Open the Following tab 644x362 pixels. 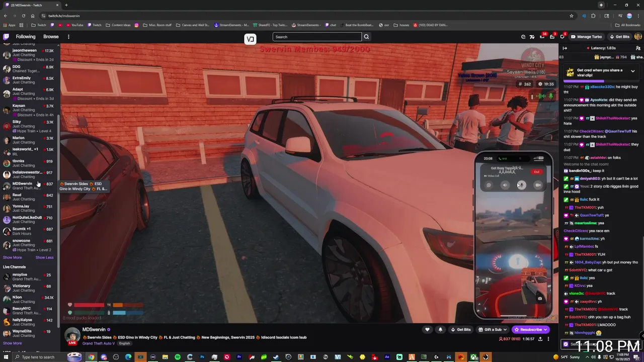coord(26,37)
